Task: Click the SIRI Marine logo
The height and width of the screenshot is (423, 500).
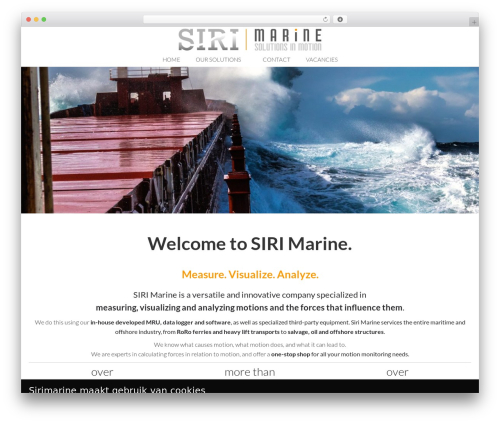Action: (x=250, y=40)
